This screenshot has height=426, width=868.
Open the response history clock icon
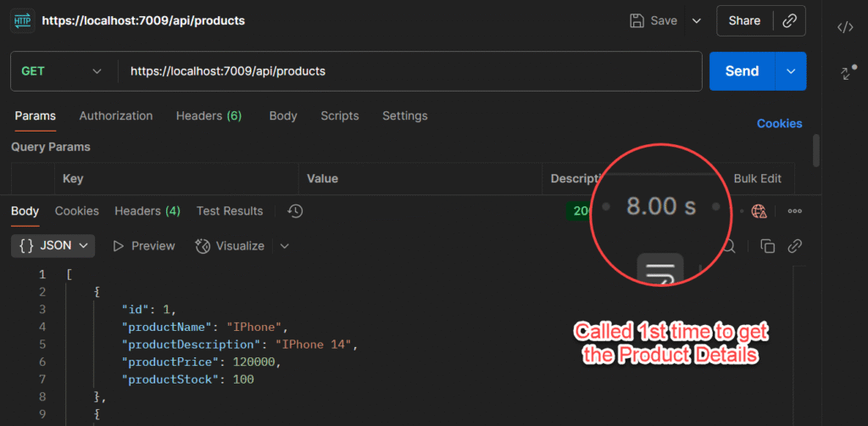[x=295, y=211]
